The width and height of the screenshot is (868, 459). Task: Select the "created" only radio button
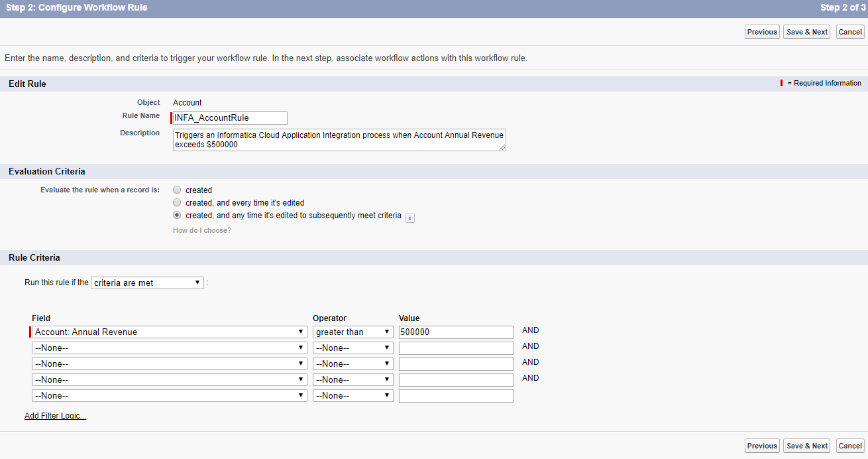click(x=177, y=190)
